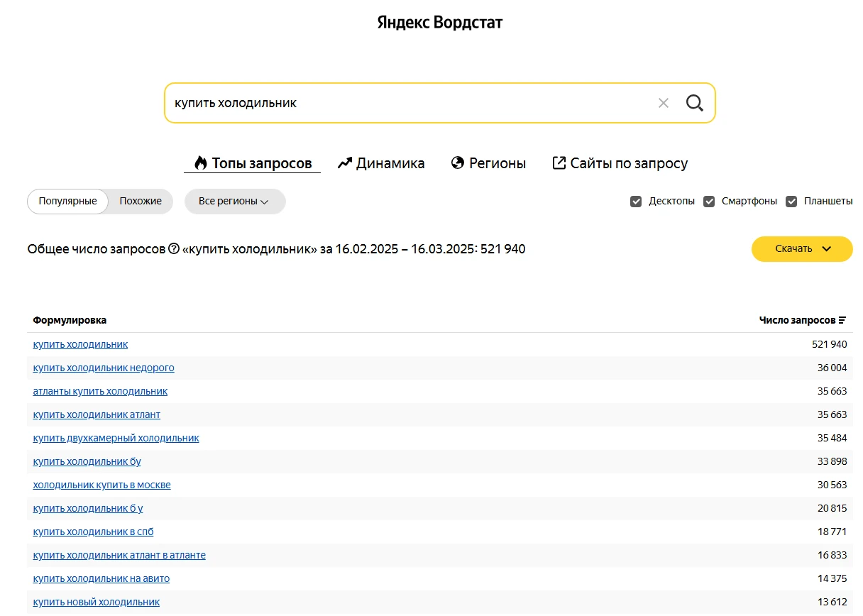Click the sort icon beside Число запросов

[x=842, y=321]
